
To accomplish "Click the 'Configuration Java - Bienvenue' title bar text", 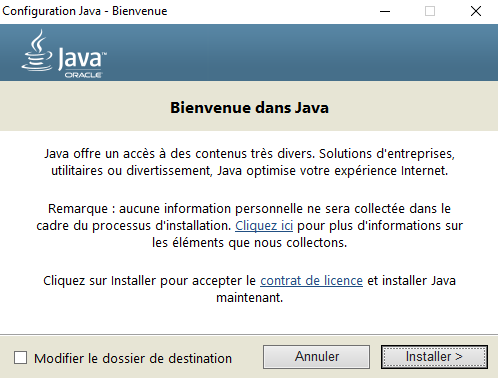I will click(x=85, y=11).
